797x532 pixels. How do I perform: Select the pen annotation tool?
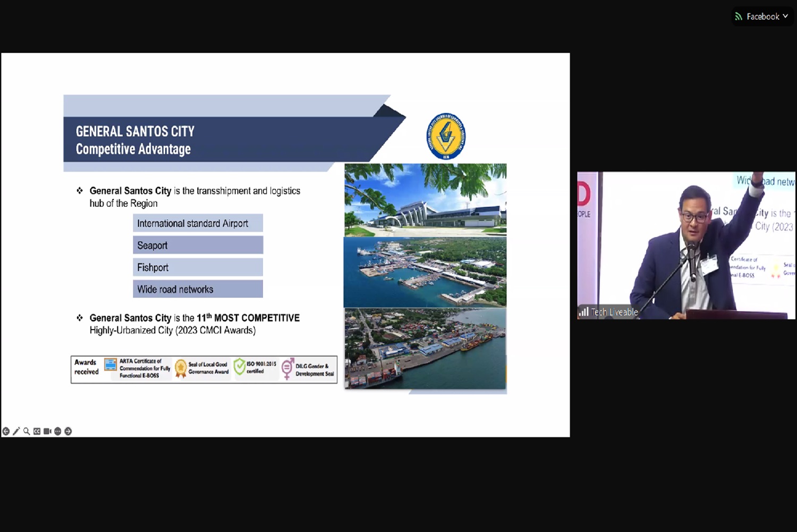tap(16, 432)
